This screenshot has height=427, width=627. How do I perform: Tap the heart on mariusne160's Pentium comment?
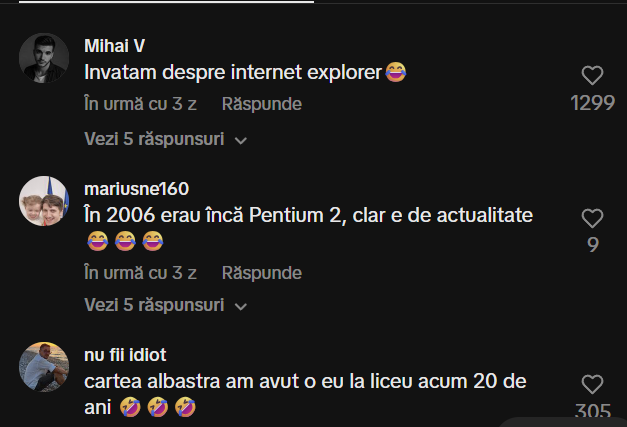click(592, 218)
